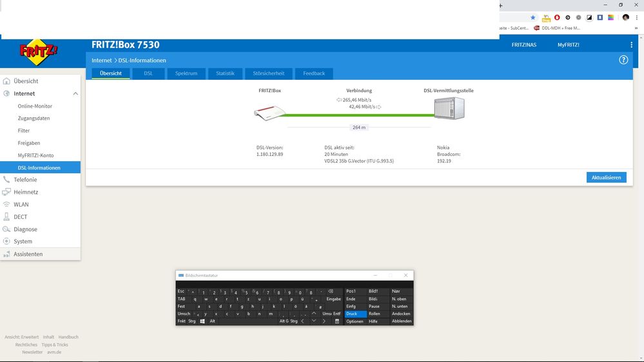Click the Internet breadcrumb link
The height and width of the screenshot is (362, 644).
coord(101,61)
